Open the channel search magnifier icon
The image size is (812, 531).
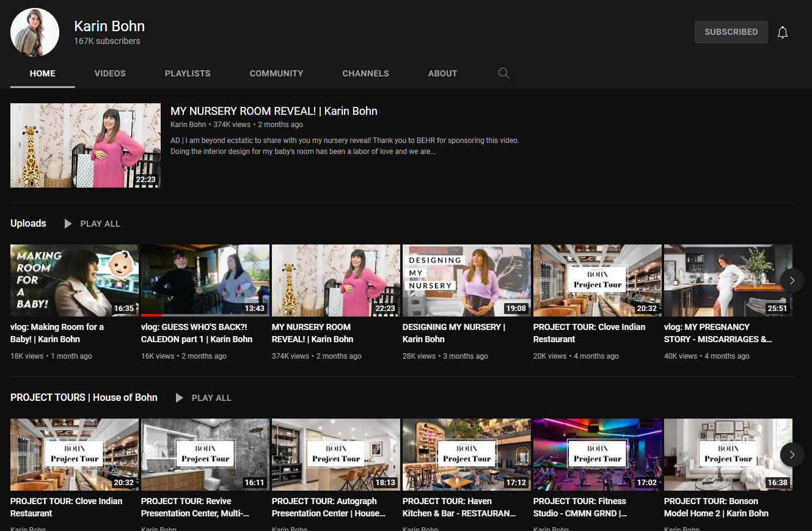[x=503, y=73]
